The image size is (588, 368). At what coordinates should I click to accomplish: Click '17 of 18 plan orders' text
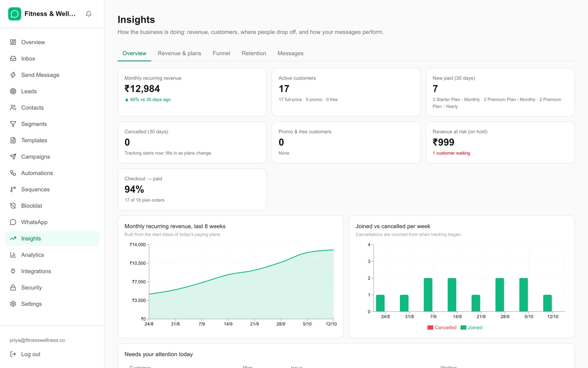point(144,200)
